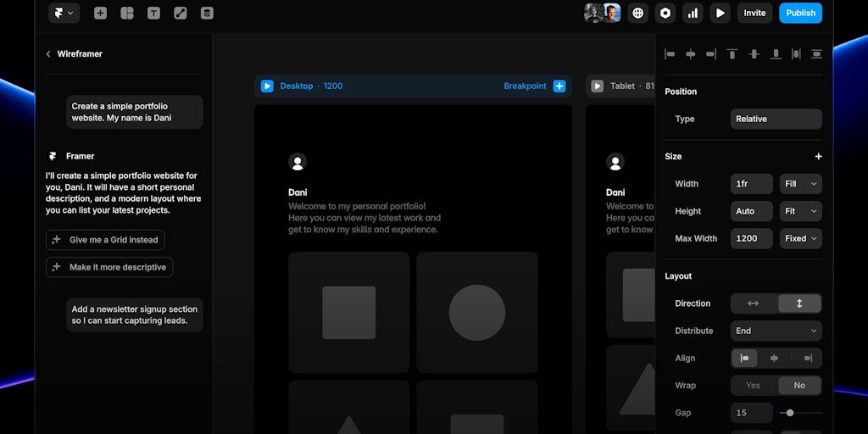The height and width of the screenshot is (434, 868).
Task: Open the Width Fill dropdown
Action: pyautogui.click(x=801, y=184)
